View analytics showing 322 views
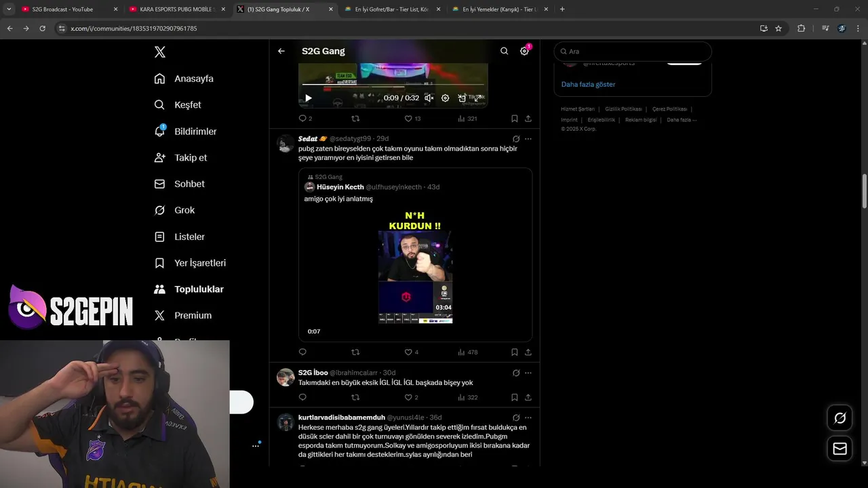868x488 pixels. coord(467,397)
